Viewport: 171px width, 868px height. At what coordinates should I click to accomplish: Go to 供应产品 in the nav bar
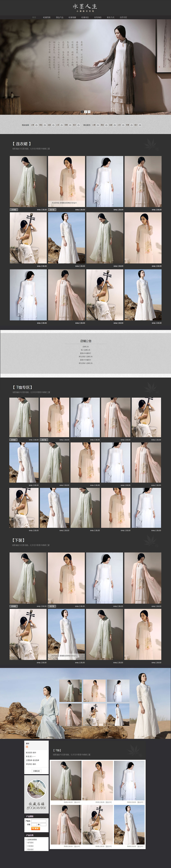click(x=60, y=17)
